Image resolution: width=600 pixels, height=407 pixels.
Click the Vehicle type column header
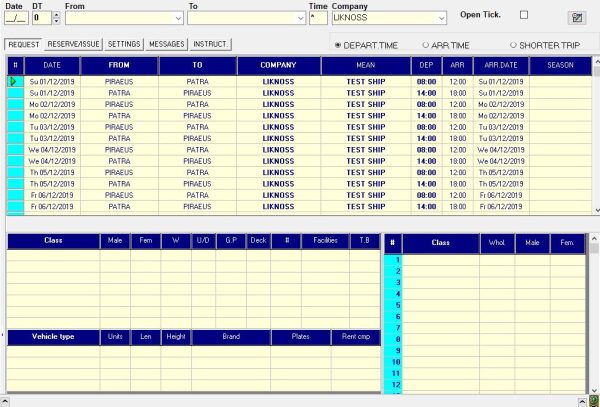coord(53,337)
